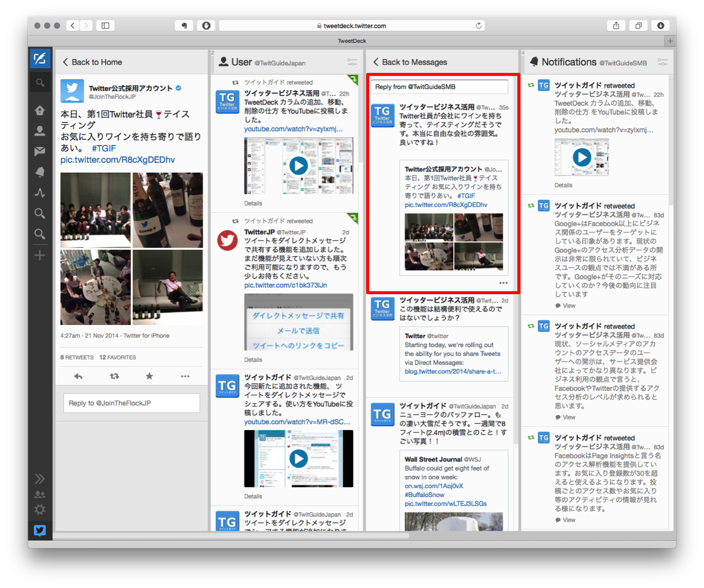Open the sidebar search magnifier at top
The image size is (704, 588).
click(x=40, y=82)
